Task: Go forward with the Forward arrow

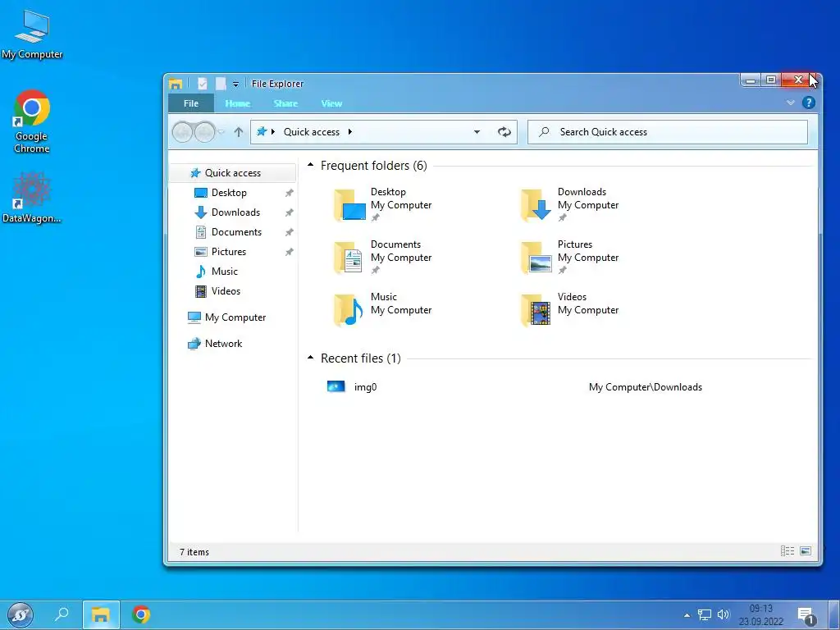Action: 204,132
